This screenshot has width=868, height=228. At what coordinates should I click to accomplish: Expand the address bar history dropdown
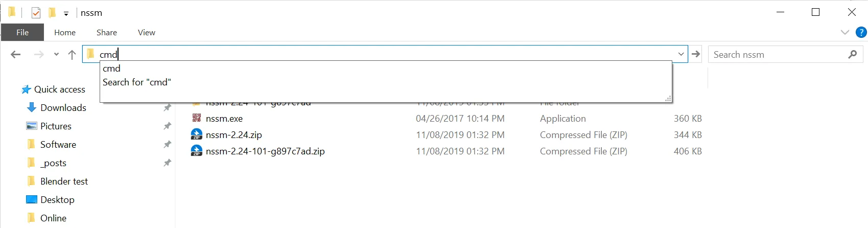pyautogui.click(x=681, y=54)
